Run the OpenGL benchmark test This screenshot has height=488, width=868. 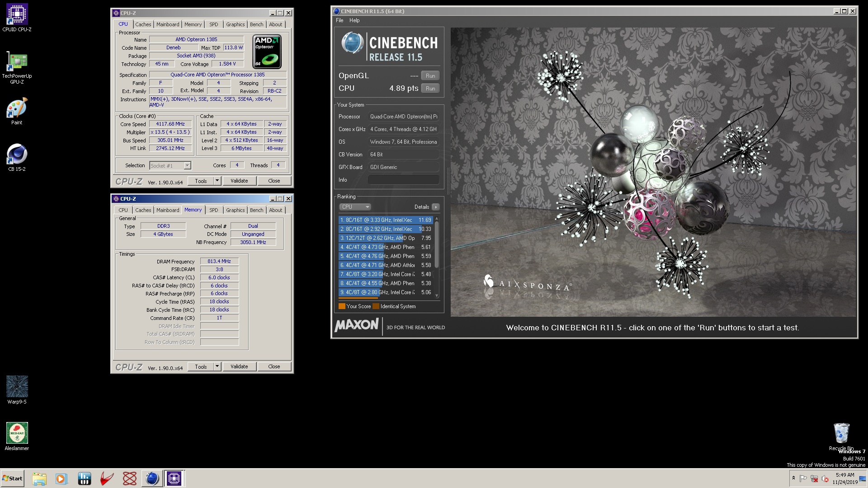click(x=430, y=76)
